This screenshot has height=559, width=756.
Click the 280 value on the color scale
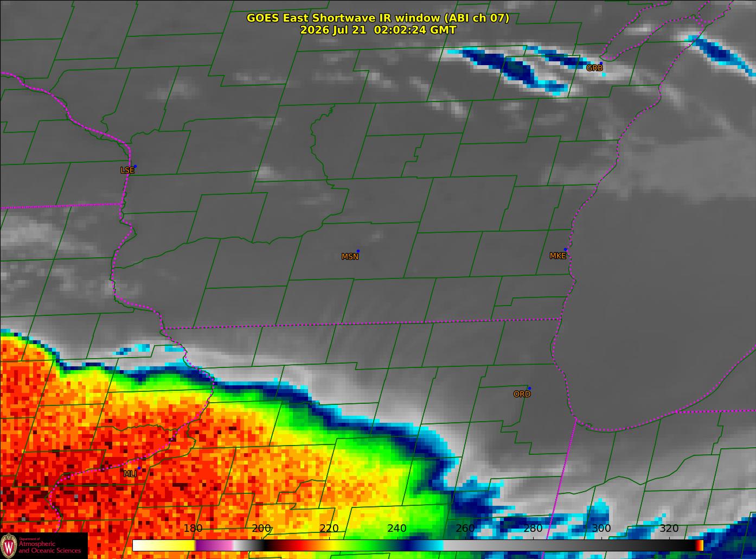533,529
